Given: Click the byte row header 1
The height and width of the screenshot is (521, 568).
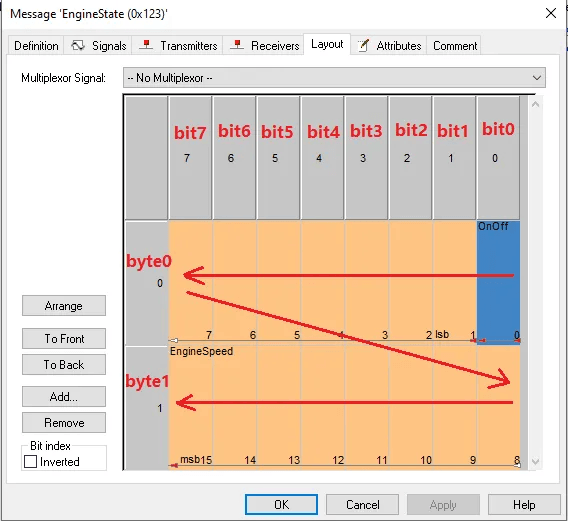Looking at the screenshot, I should point(146,408).
